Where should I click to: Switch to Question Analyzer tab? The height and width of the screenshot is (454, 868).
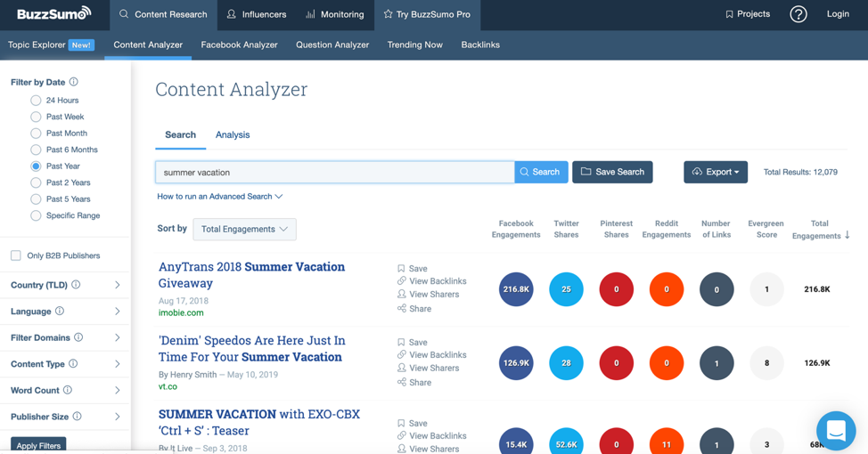click(332, 45)
